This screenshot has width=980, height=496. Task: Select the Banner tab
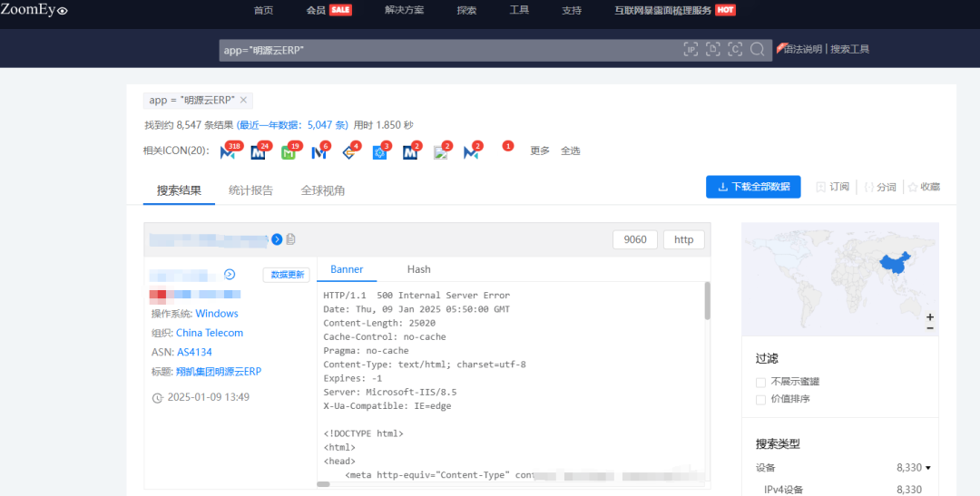tap(347, 269)
